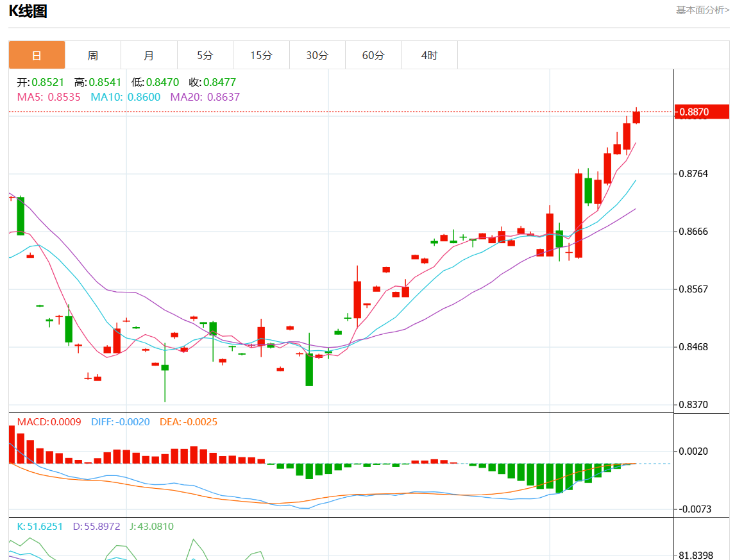The image size is (735, 560).
Task: Select the 日 daily chart tab
Action: (37, 55)
